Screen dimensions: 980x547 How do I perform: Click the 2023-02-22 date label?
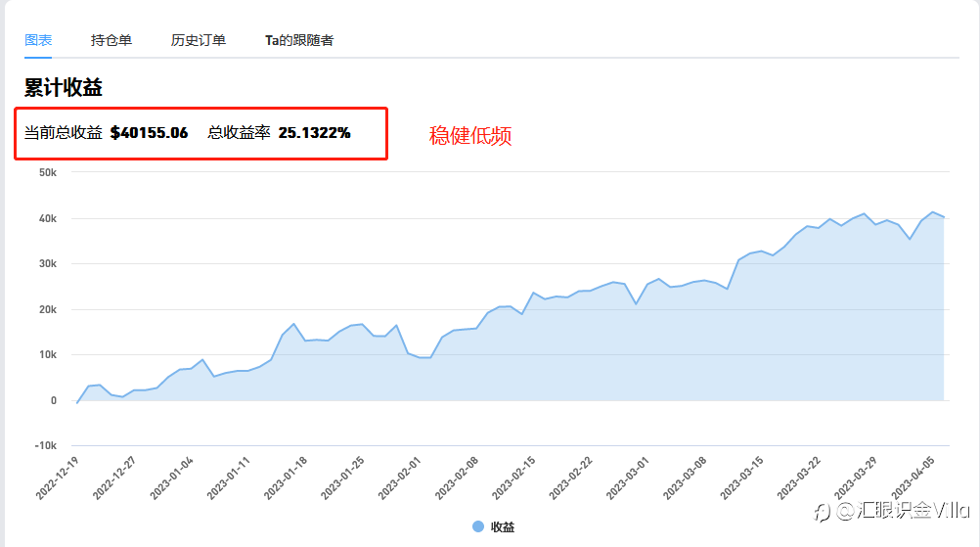pos(570,479)
